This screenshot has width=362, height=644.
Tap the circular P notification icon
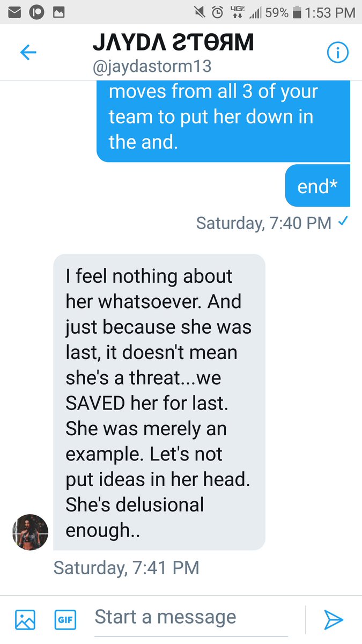(x=37, y=12)
